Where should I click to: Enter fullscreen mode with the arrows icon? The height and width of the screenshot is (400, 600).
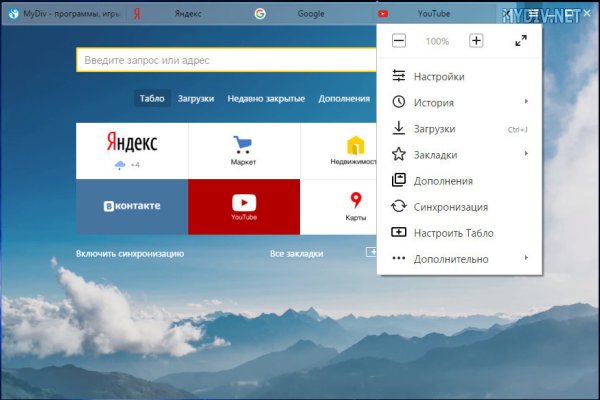click(521, 41)
